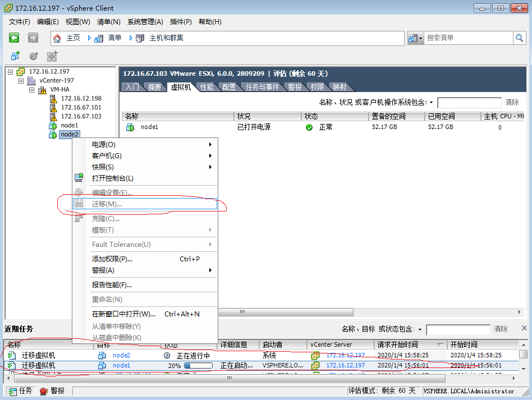Open the Plug-ins (插件) menu
Viewport: 532px width, 400px height.
(x=181, y=22)
